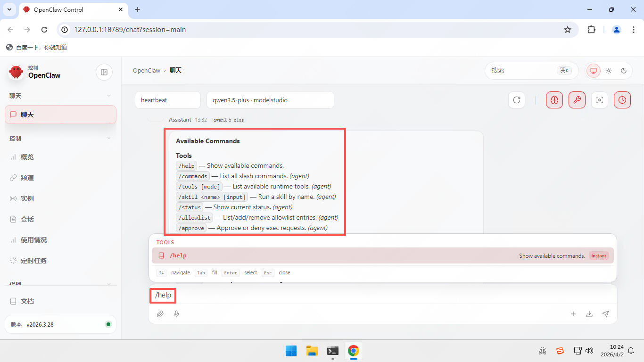Open the heartbeat session selector

(168, 100)
